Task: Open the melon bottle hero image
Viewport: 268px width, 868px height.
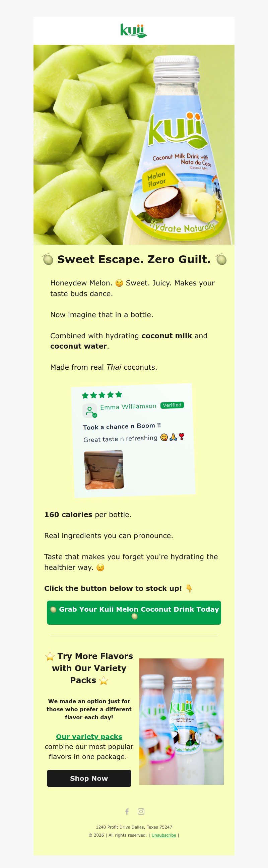Action: 134,145
